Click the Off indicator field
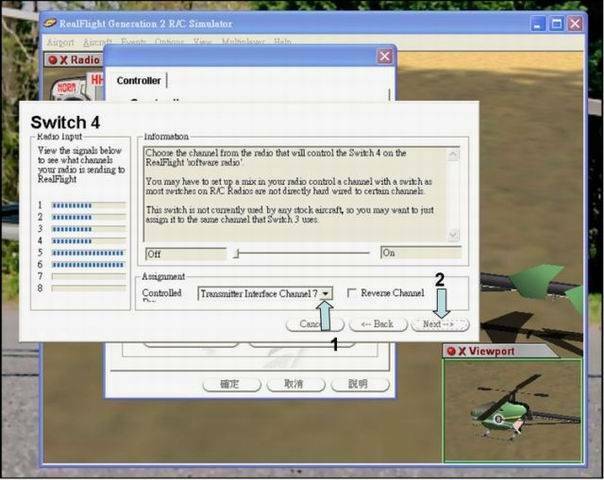Image resolution: width=604 pixels, height=480 pixels. coord(186,254)
